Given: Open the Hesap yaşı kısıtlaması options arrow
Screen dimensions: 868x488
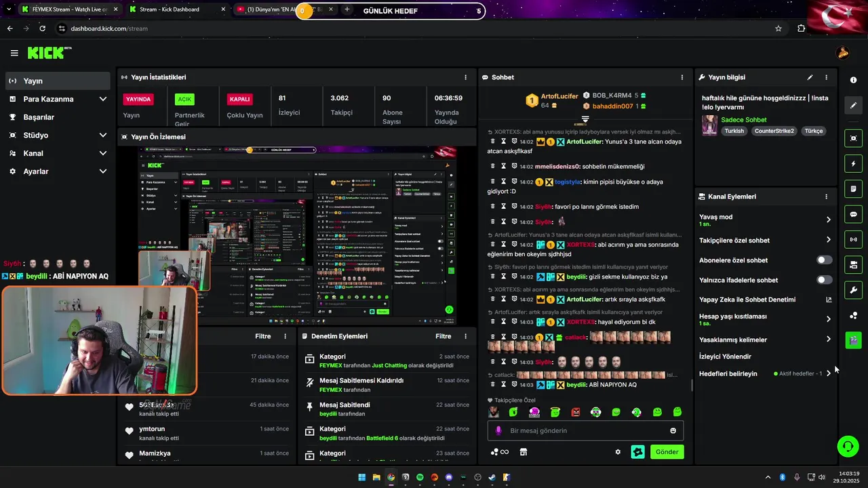Looking at the screenshot, I should click(x=828, y=319).
